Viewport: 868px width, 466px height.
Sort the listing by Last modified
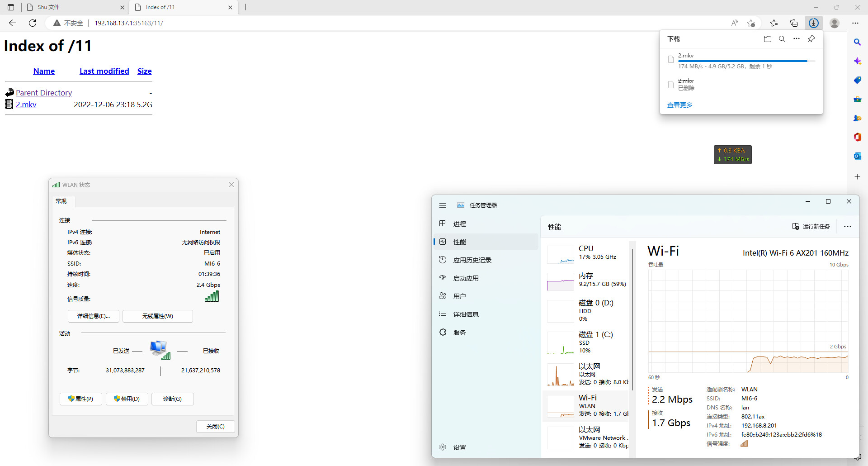click(104, 71)
